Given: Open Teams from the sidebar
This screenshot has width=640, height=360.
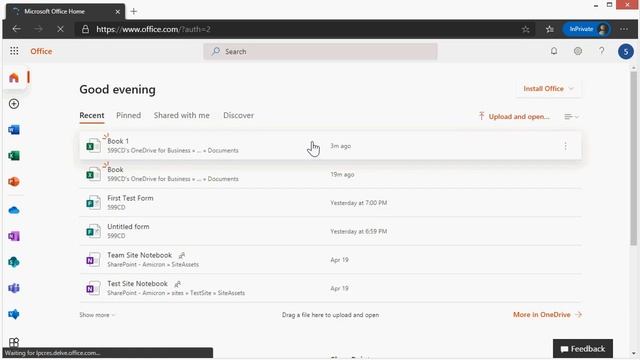Looking at the screenshot, I should point(14,288).
